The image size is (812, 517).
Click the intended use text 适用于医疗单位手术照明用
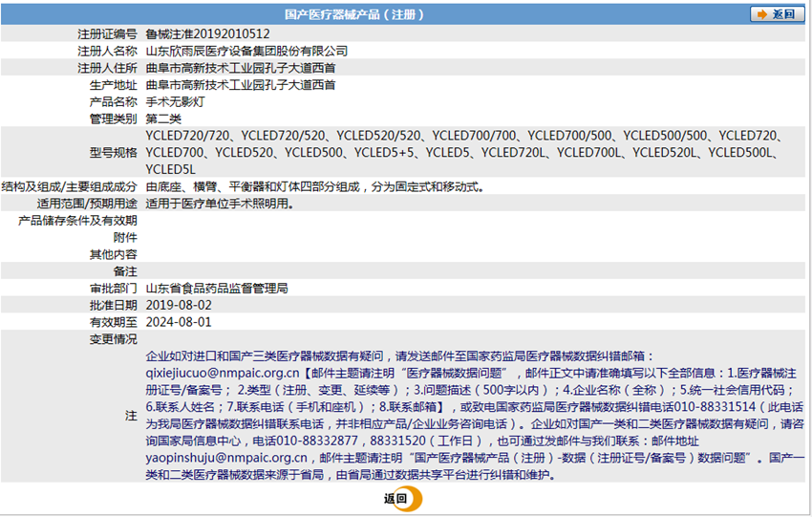(x=217, y=205)
